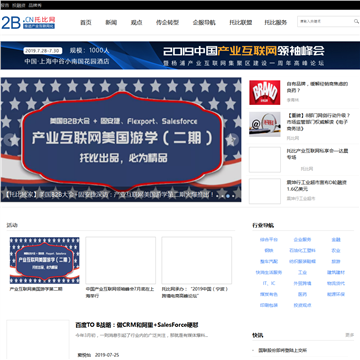
Task: Select the 旅游 industry link
Action: [336, 262]
